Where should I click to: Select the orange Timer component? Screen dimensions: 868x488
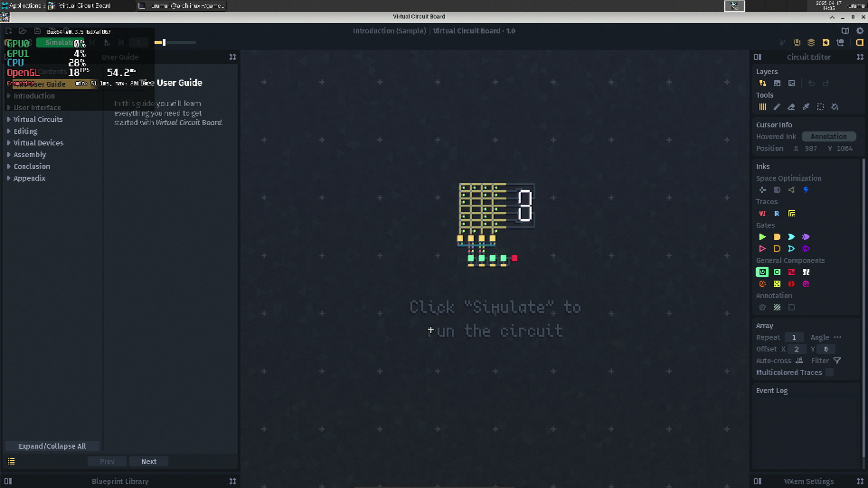tap(763, 284)
